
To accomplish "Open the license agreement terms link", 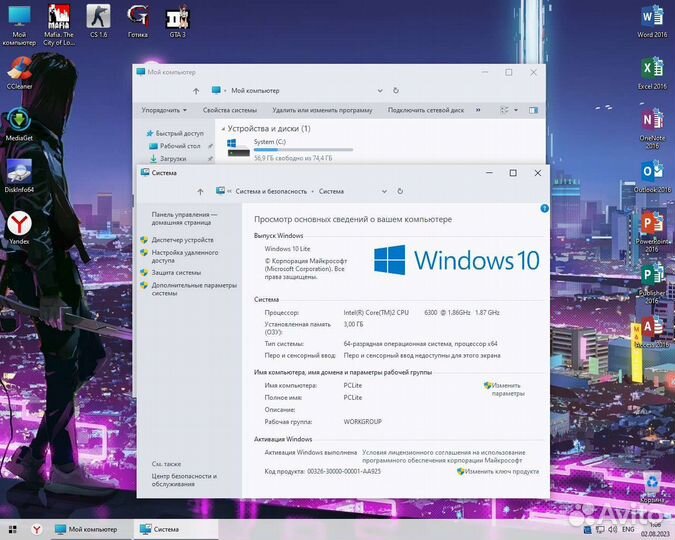I will (443, 456).
